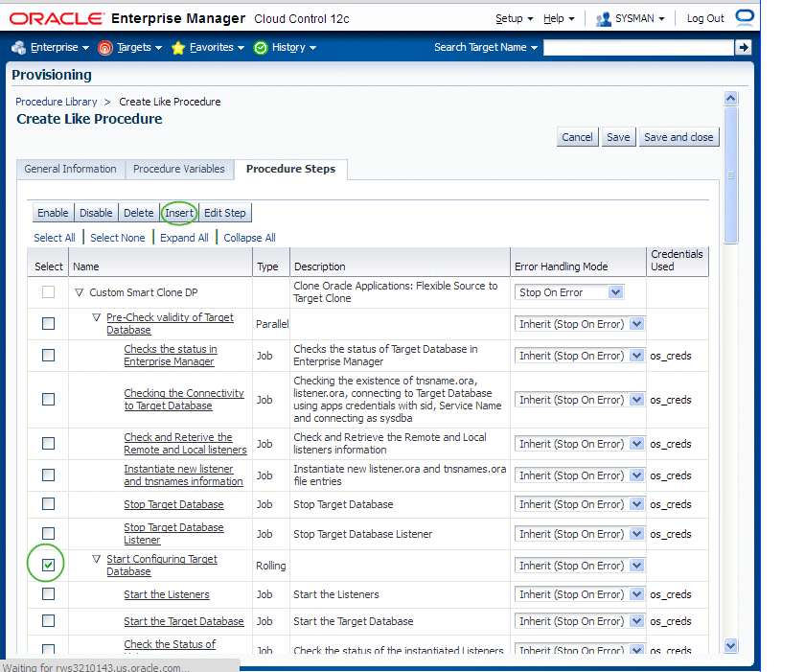
Task: Check the Check and Reterive listeners row checkbox
Action: tap(48, 444)
